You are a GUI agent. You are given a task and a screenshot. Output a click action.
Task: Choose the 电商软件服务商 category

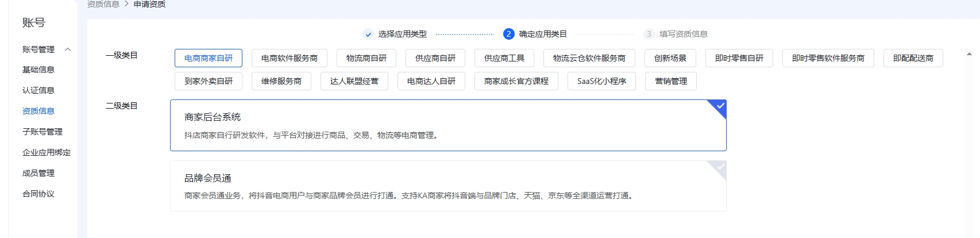[x=290, y=58]
